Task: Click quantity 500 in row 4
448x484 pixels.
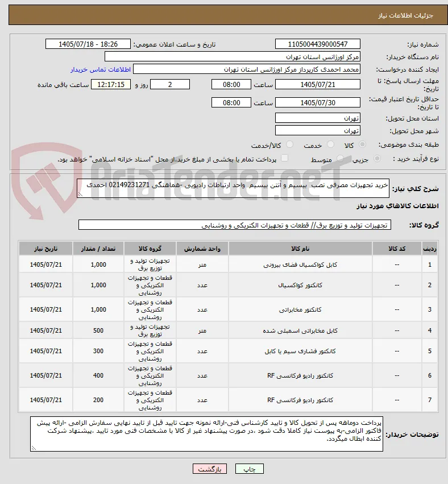Action: click(x=98, y=330)
